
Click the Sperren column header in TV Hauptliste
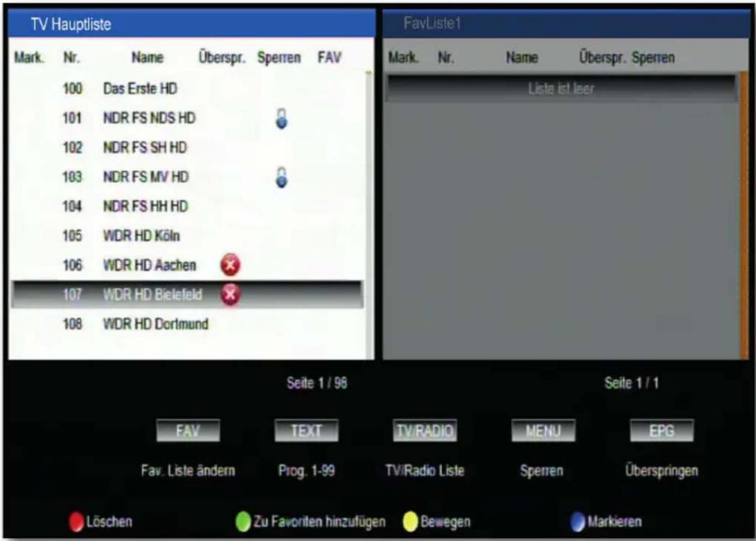[279, 57]
